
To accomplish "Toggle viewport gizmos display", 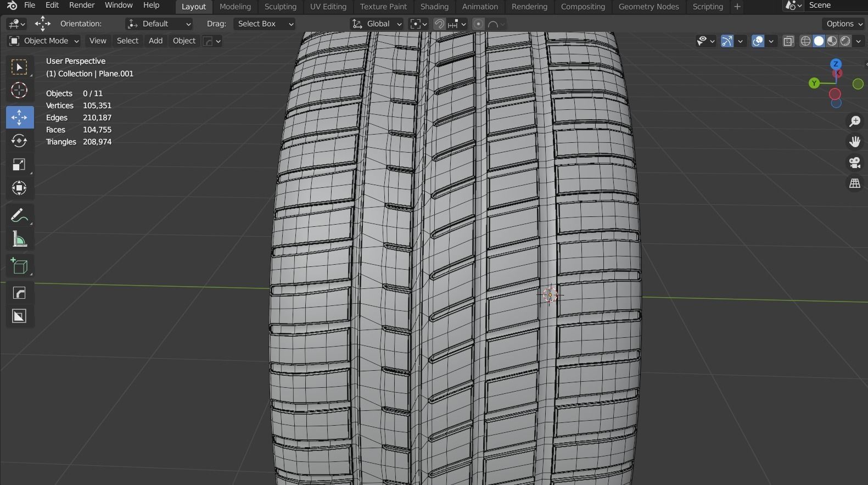I will point(727,41).
